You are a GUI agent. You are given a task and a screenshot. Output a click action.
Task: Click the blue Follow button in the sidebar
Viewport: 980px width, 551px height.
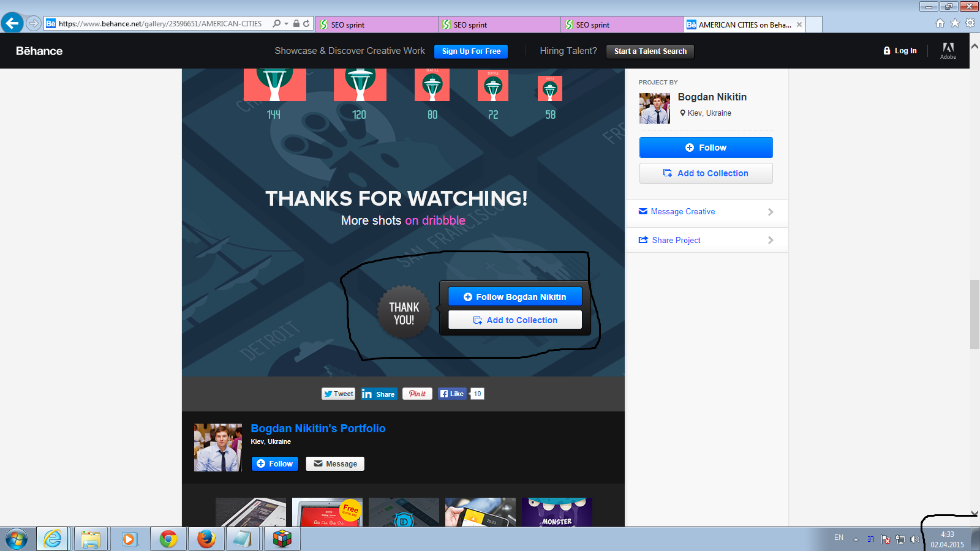click(706, 148)
